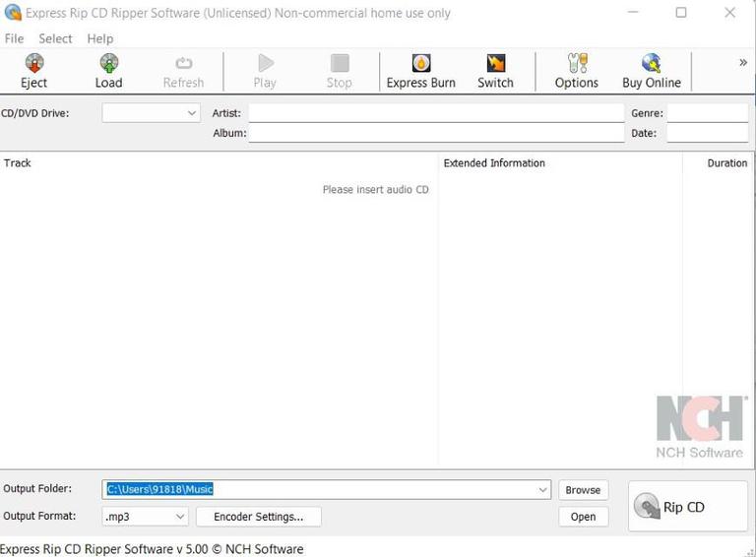
Task: Click the Stop playback icon
Action: pyautogui.click(x=340, y=63)
